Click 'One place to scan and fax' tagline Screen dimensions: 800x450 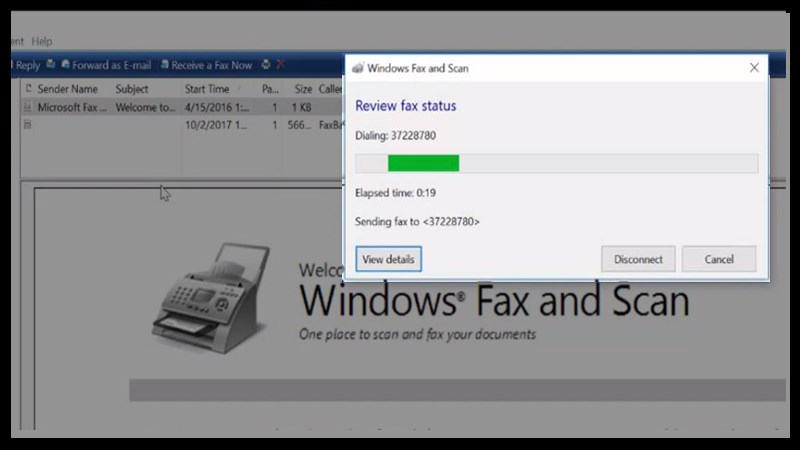coord(417,334)
